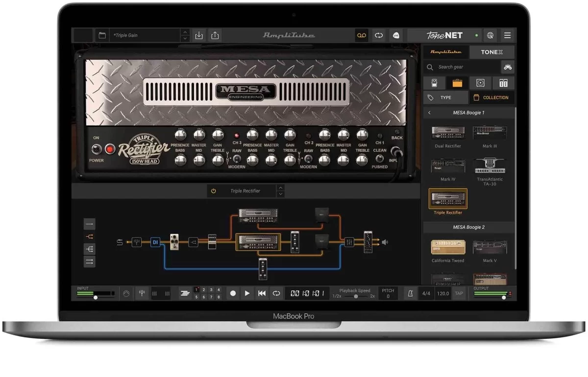
Task: Switch to the TONEX tab
Action: (491, 52)
